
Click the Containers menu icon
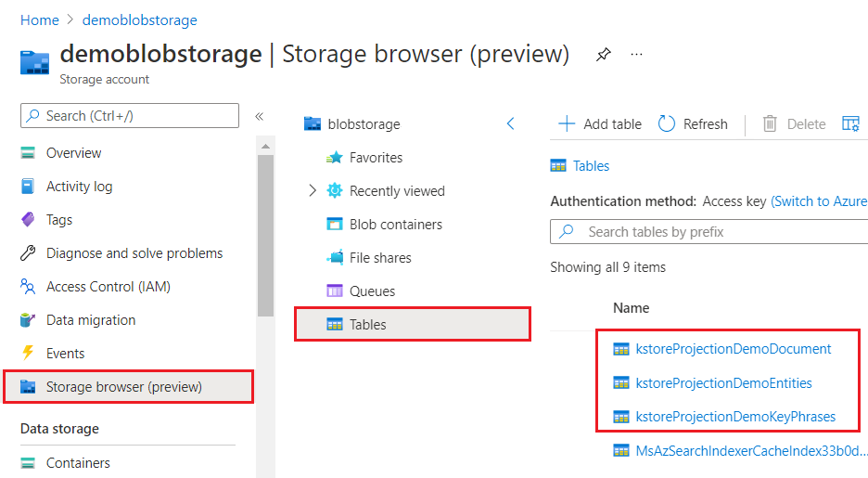(x=28, y=463)
